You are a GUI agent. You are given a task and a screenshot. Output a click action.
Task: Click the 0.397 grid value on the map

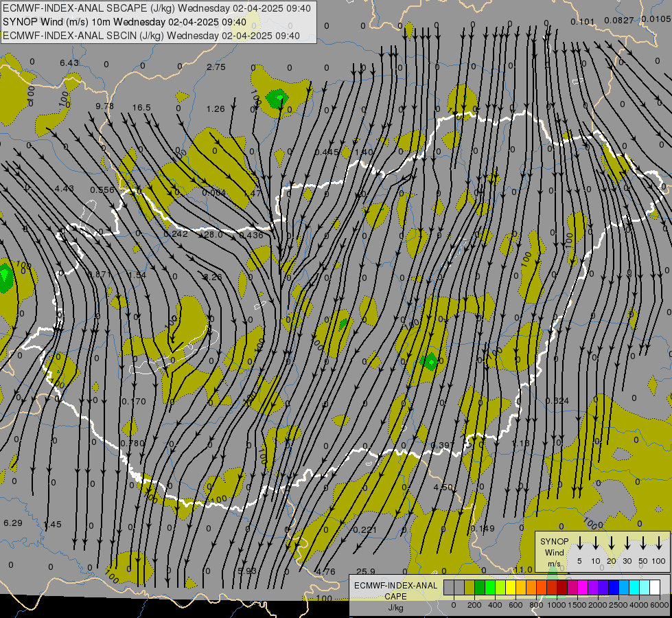pyautogui.click(x=443, y=445)
